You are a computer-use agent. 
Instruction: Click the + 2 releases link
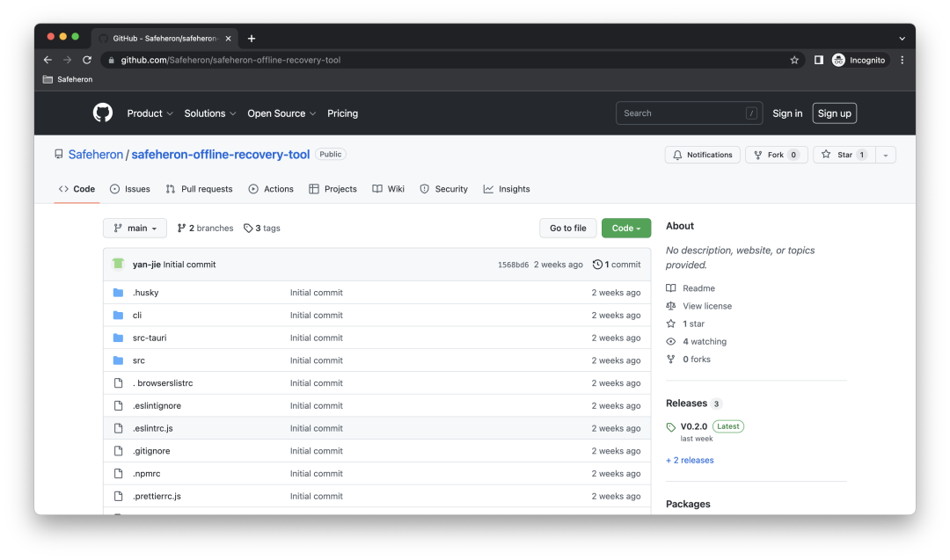(690, 460)
